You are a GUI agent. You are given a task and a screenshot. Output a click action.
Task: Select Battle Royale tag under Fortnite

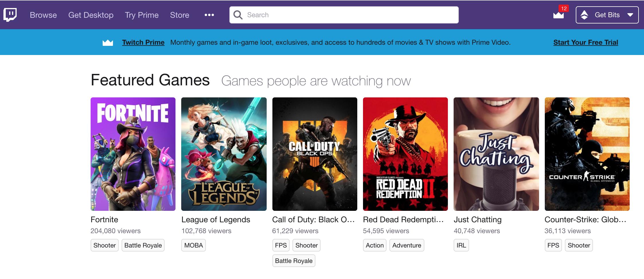click(143, 245)
